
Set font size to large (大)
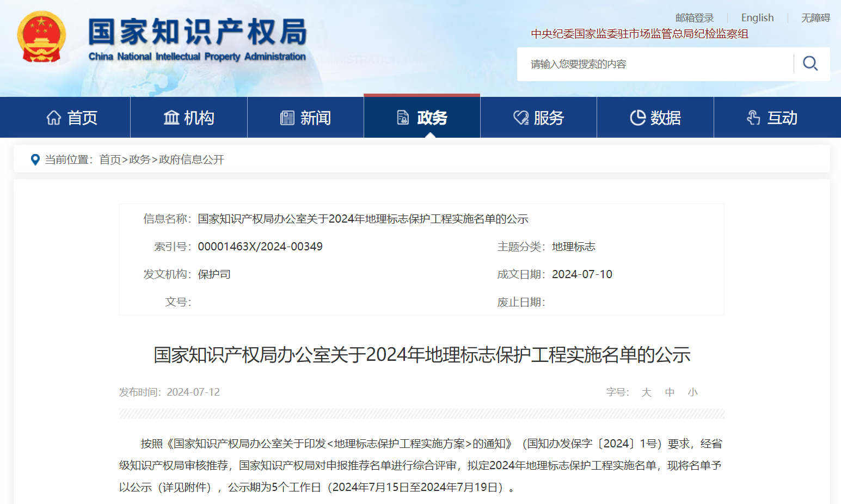(646, 392)
